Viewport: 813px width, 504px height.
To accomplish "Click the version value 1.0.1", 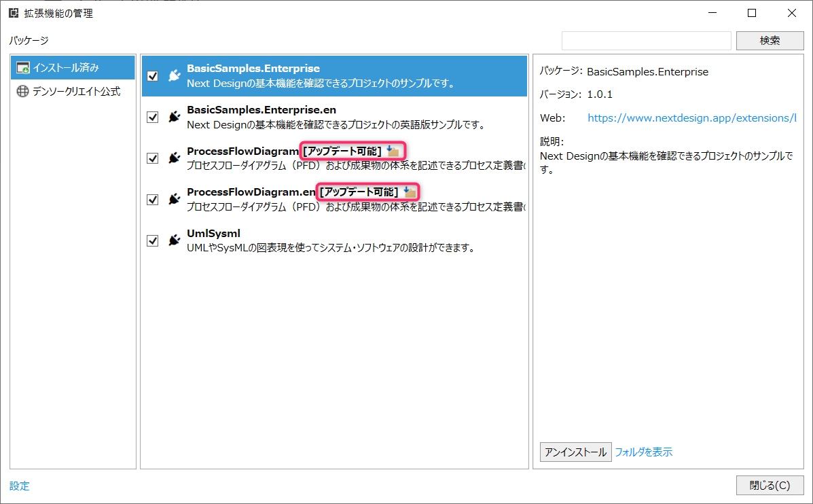I will [599, 94].
